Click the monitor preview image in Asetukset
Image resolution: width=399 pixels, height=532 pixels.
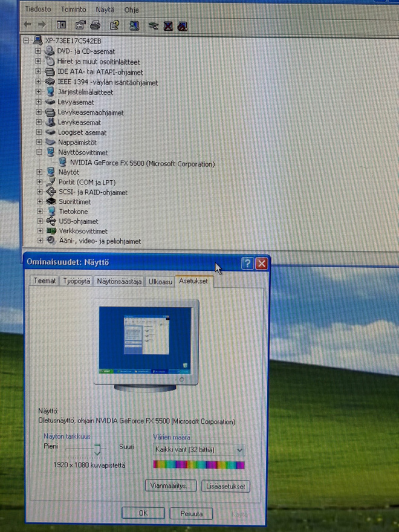(146, 345)
